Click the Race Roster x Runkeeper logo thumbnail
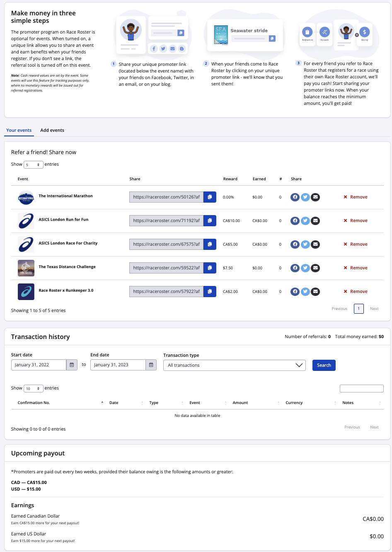392x552 pixels. (26, 292)
